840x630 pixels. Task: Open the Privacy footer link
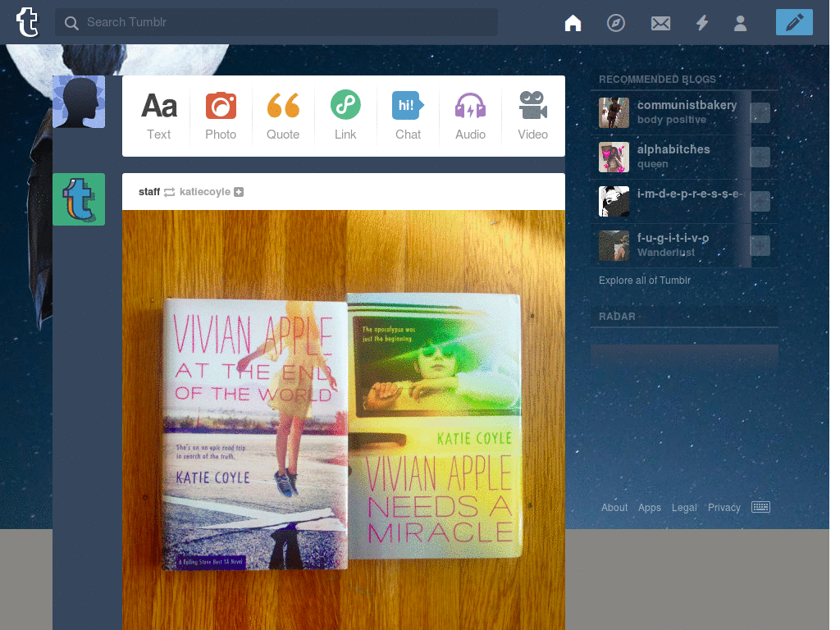pyautogui.click(x=724, y=507)
